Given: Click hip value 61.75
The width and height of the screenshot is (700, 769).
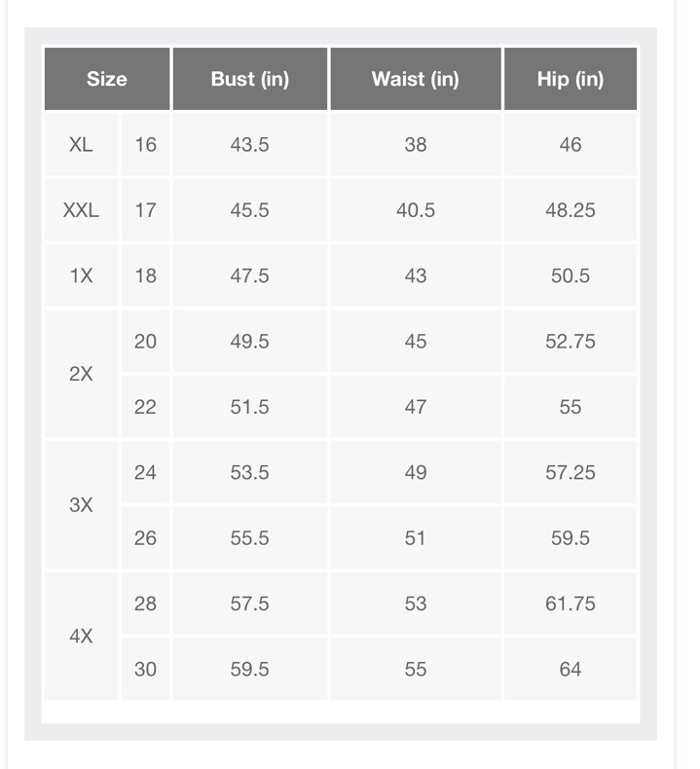Looking at the screenshot, I should 571,604.
